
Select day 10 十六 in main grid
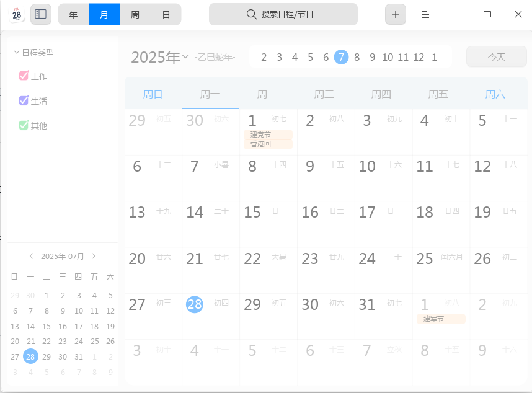click(x=383, y=179)
